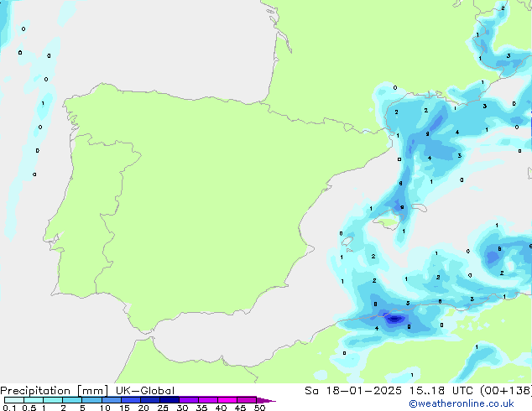532x411 pixels.
Task: Pick the 15–20 mm legend color swatch
Action: [130, 400]
